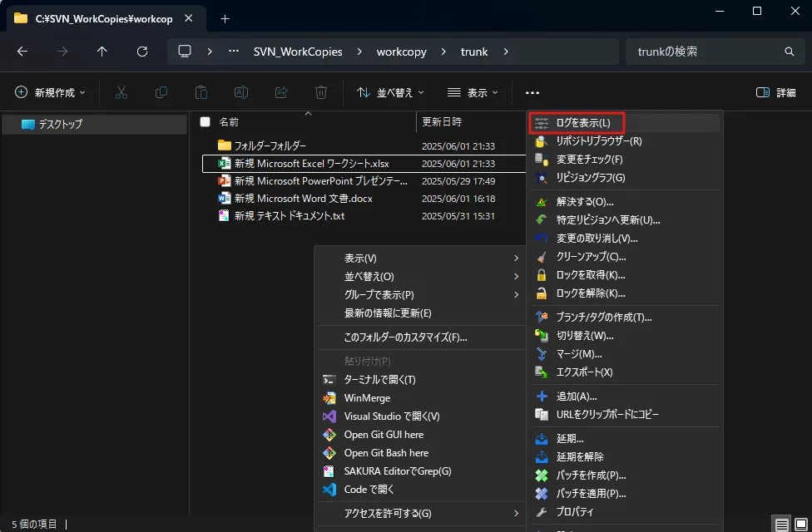Refresh the folder view

[x=142, y=52]
